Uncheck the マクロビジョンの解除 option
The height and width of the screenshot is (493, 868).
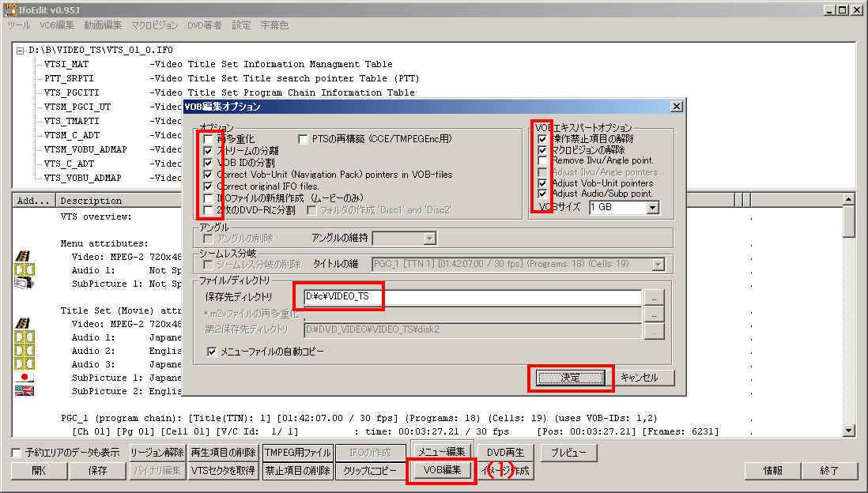pyautogui.click(x=542, y=150)
